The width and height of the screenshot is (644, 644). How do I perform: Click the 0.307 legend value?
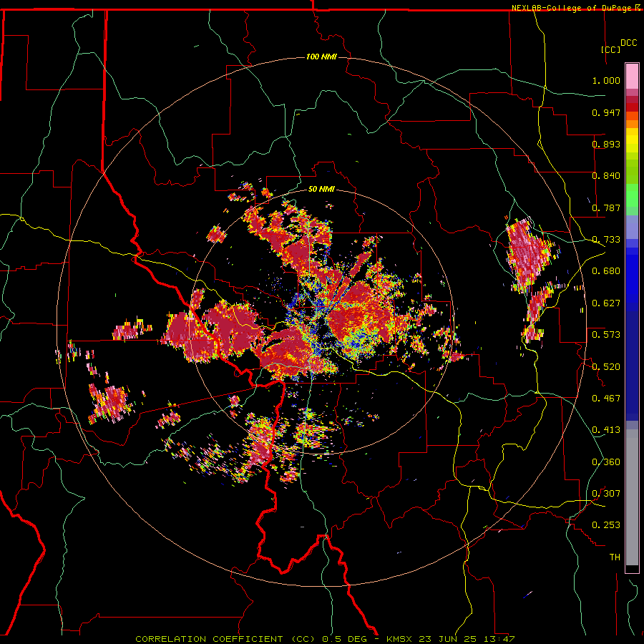(606, 494)
